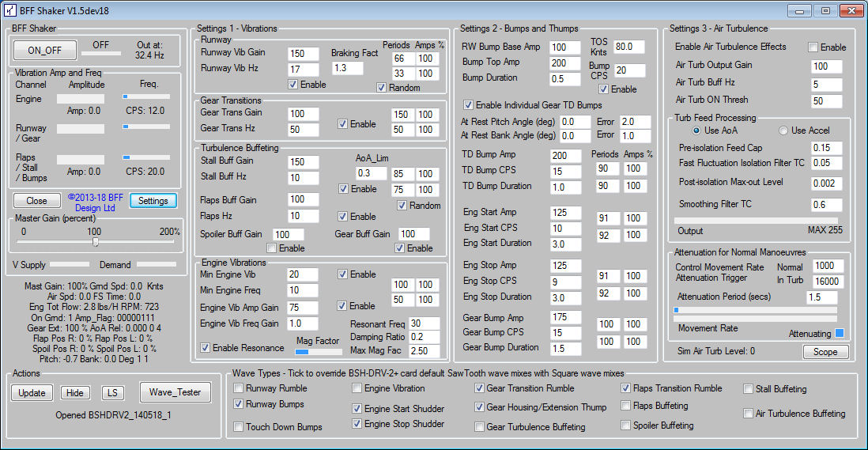The height and width of the screenshot is (450, 868).
Task: Open the Settings button
Action: [153, 201]
